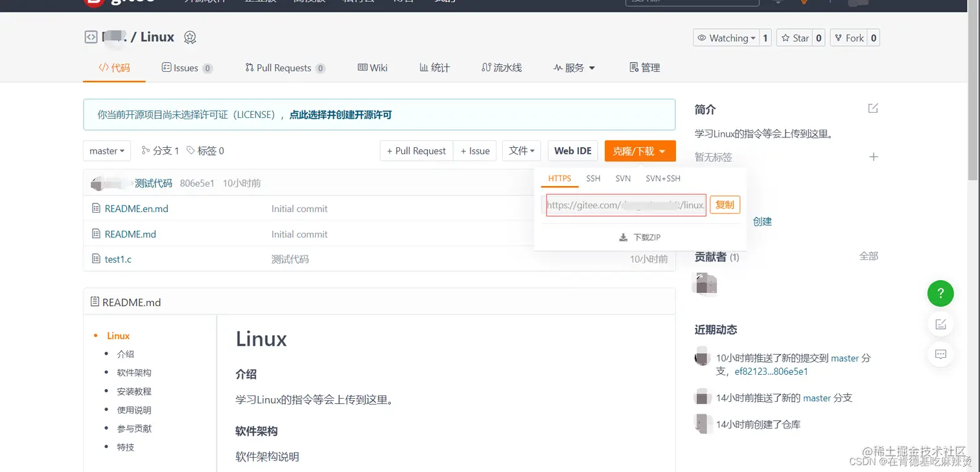The width and height of the screenshot is (980, 472).
Task: Click the HTTPS clone URL field
Action: click(x=625, y=205)
